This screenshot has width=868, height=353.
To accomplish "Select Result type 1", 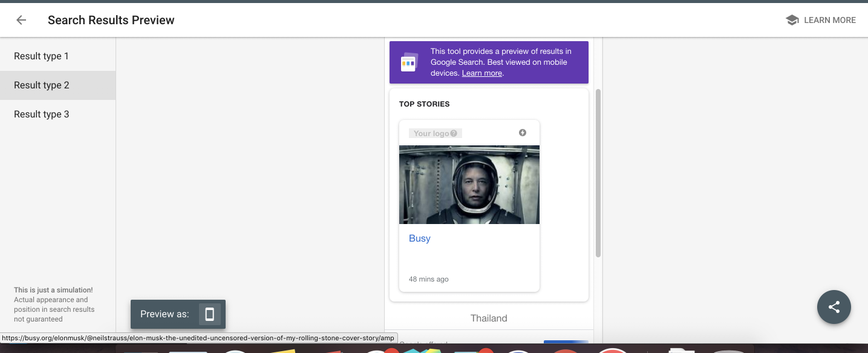I will 57,56.
